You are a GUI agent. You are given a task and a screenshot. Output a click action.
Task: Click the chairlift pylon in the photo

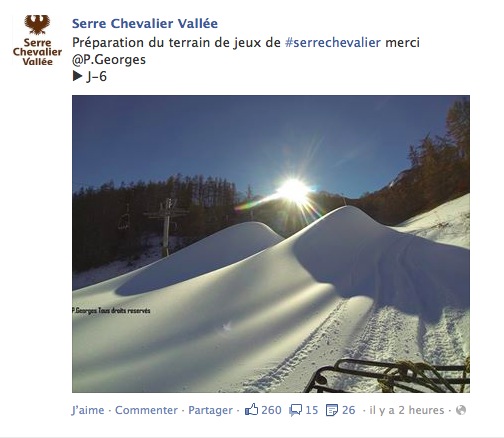coord(166,228)
